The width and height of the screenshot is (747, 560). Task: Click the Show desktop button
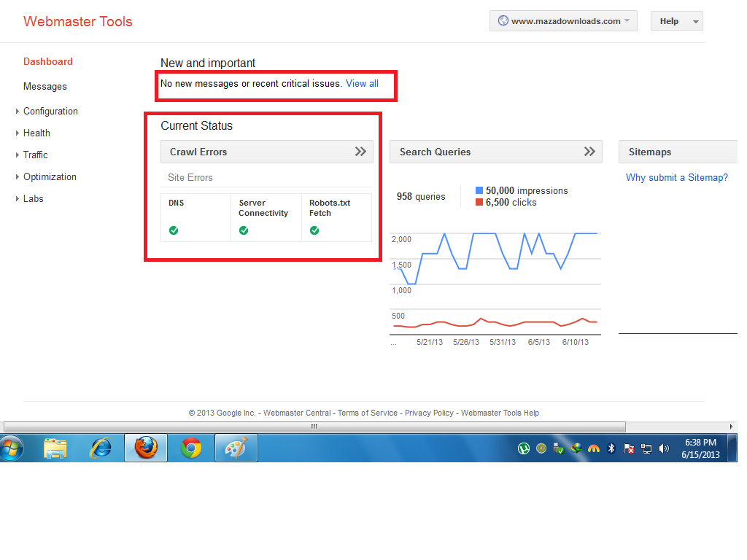click(734, 448)
